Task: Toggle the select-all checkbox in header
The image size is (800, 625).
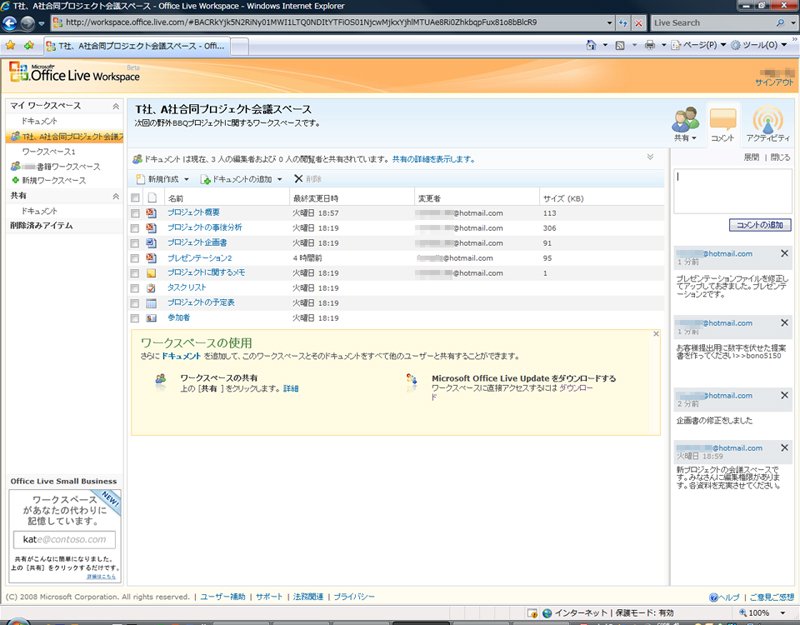Action: point(135,198)
